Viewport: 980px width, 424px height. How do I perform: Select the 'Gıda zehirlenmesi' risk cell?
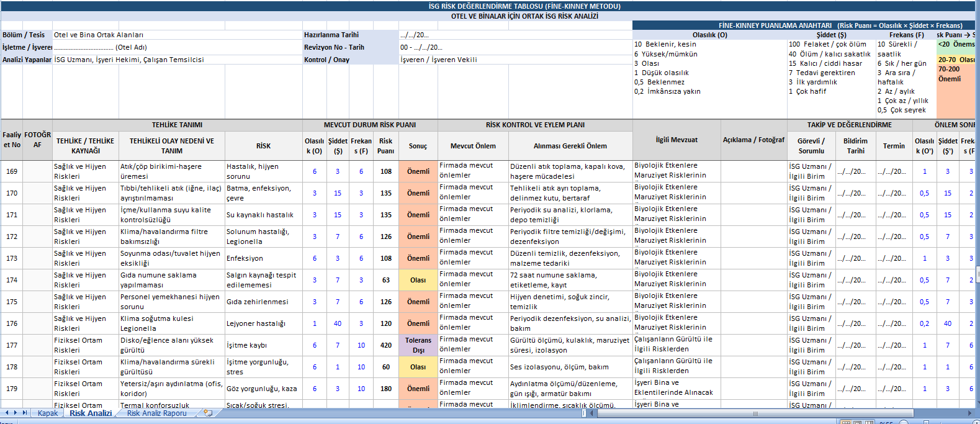pyautogui.click(x=263, y=302)
